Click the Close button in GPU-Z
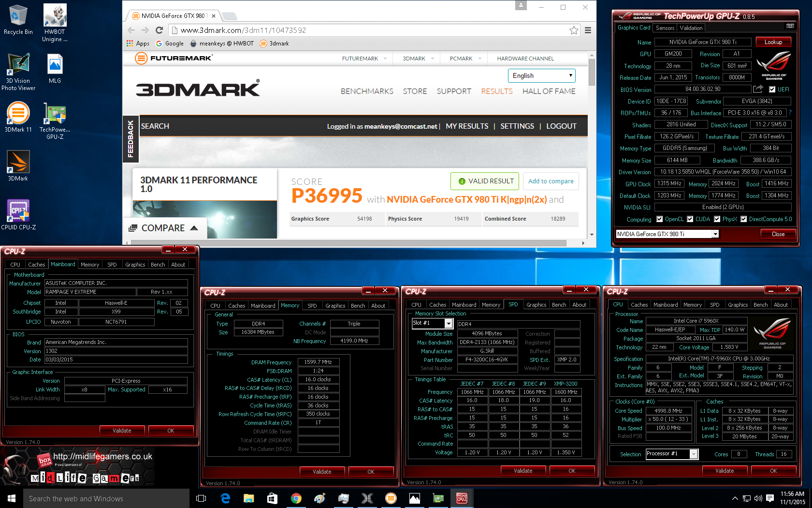Viewport: 812px width, 508px height. pos(778,234)
